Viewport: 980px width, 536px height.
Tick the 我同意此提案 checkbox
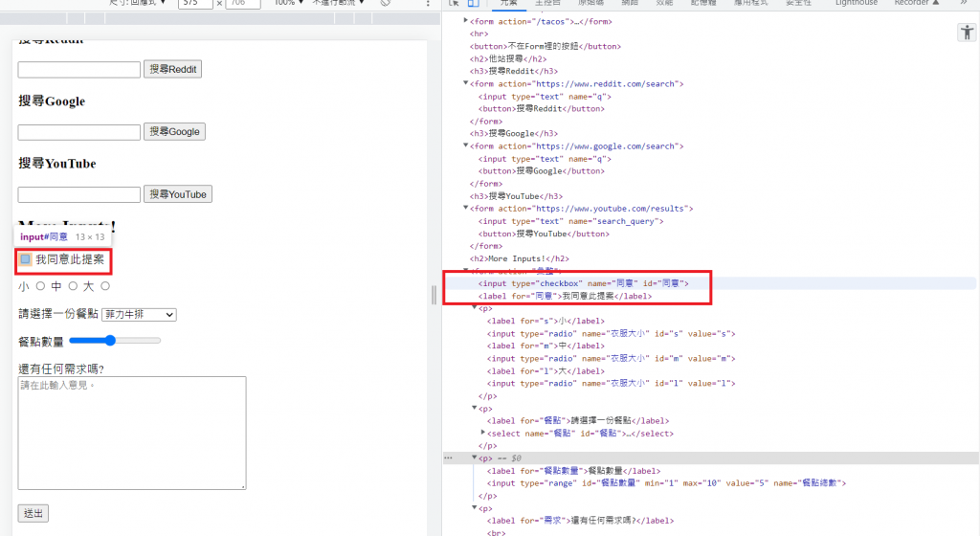(25, 259)
